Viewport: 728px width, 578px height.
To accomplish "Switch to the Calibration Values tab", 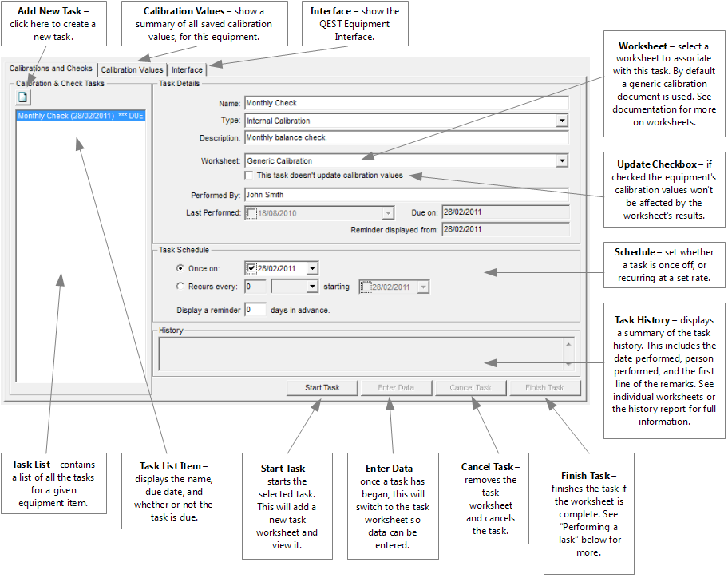I will click(x=132, y=70).
